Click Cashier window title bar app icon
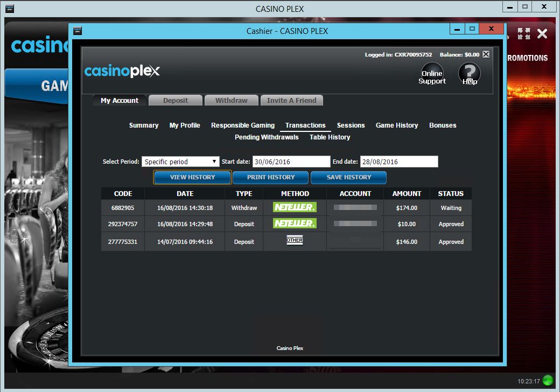 tap(77, 31)
